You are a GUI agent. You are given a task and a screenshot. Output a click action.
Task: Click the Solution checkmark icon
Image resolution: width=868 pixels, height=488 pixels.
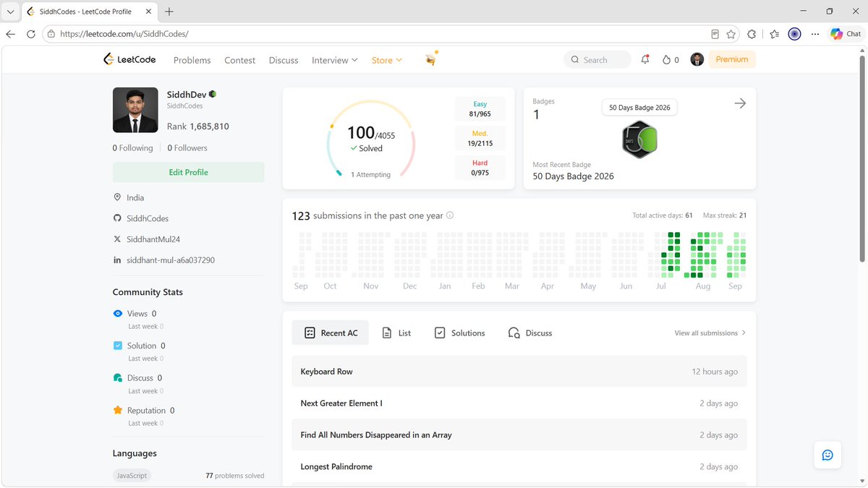(118, 346)
